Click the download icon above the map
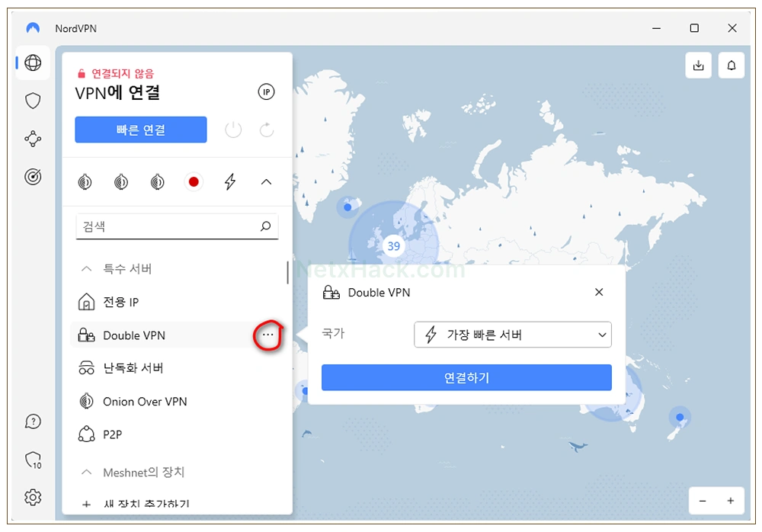This screenshot has height=532, width=762. (698, 65)
